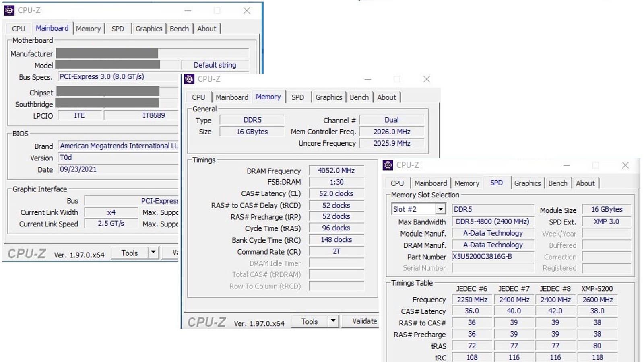Open Bench tab in the Memory window
Image resolution: width=644 pixels, height=362 pixels.
359,97
